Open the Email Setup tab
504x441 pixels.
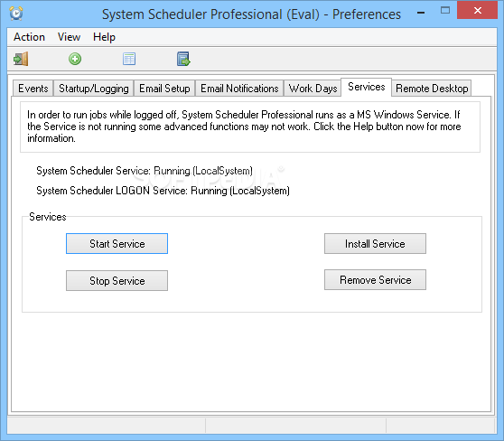pyautogui.click(x=164, y=89)
